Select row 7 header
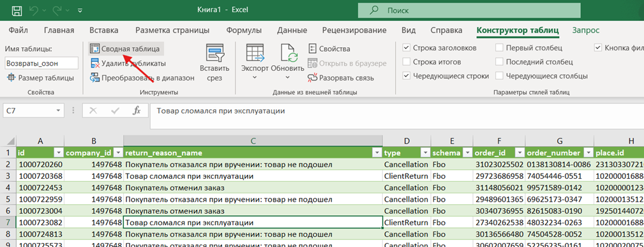The height and width of the screenshot is (247, 644). click(8, 223)
